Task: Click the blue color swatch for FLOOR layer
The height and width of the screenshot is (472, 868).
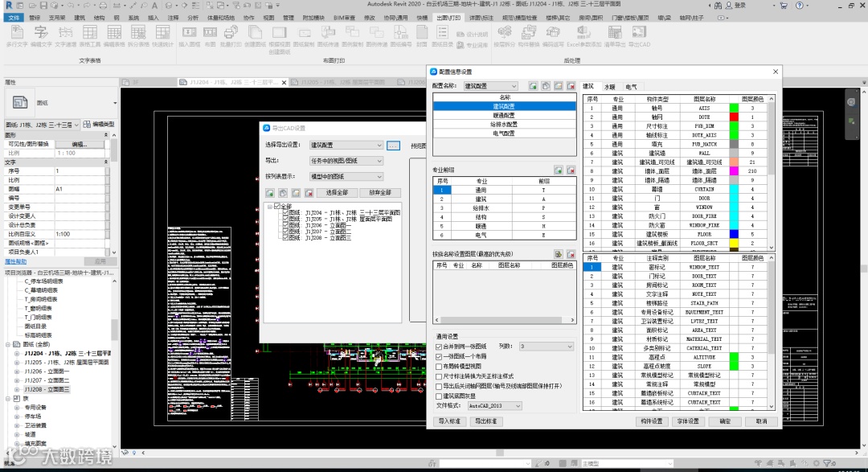Action: pos(734,234)
